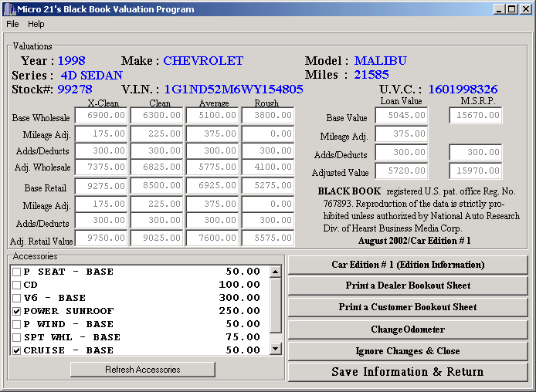Screen dimensions: 536x392
Task: Click the Model value MALIBU
Action: pyautogui.click(x=381, y=61)
